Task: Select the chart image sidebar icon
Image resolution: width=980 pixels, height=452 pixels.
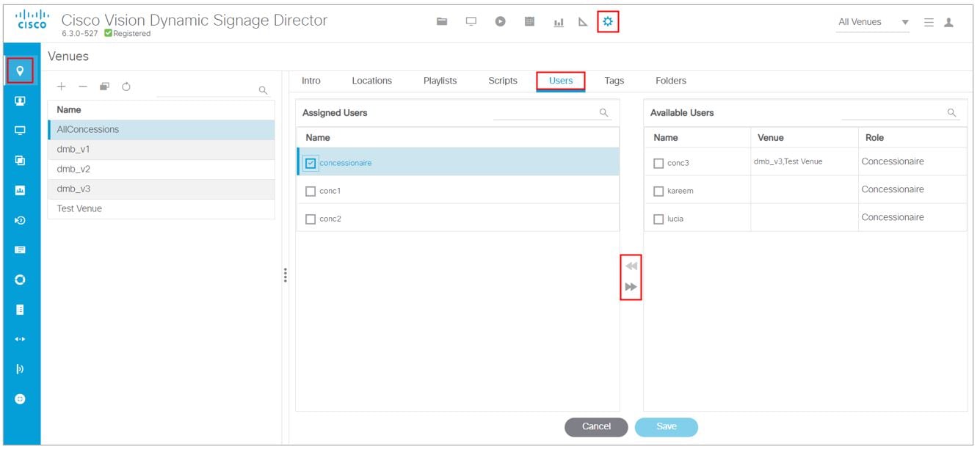Action: click(x=20, y=190)
